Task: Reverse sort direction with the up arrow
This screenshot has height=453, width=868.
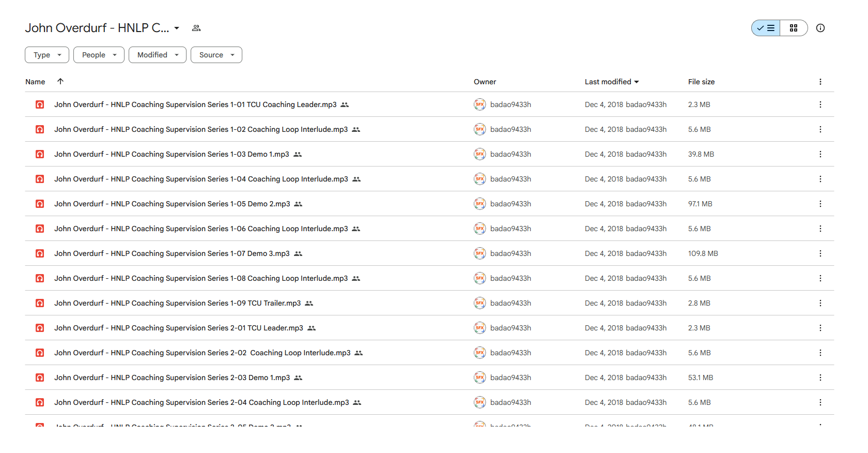Action: [60, 81]
